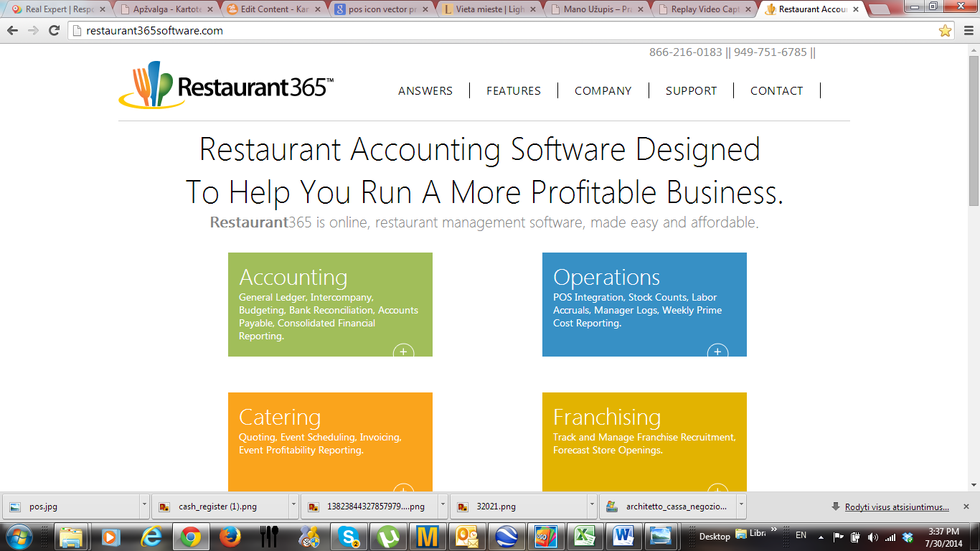Open Google Earth taskbar icon
980x551 pixels.
point(507,537)
